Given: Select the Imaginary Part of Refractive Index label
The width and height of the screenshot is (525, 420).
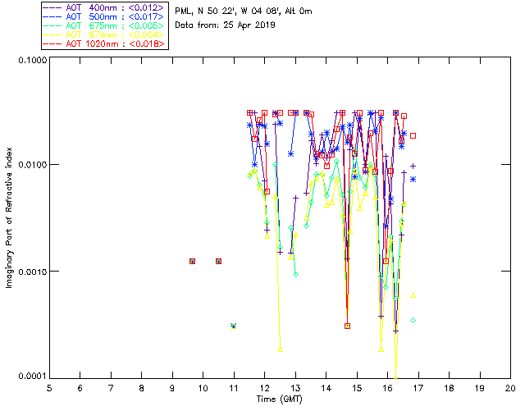Looking at the screenshot, I should (x=11, y=217).
